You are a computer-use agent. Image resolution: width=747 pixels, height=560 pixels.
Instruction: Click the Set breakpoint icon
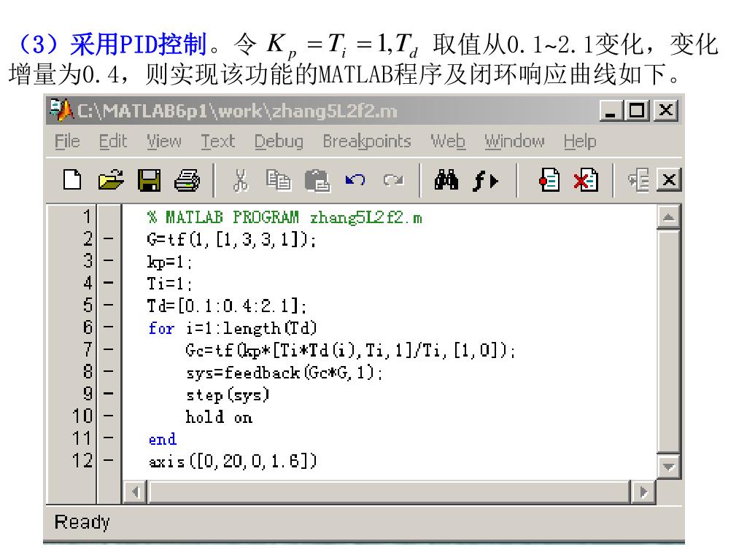[x=549, y=180]
